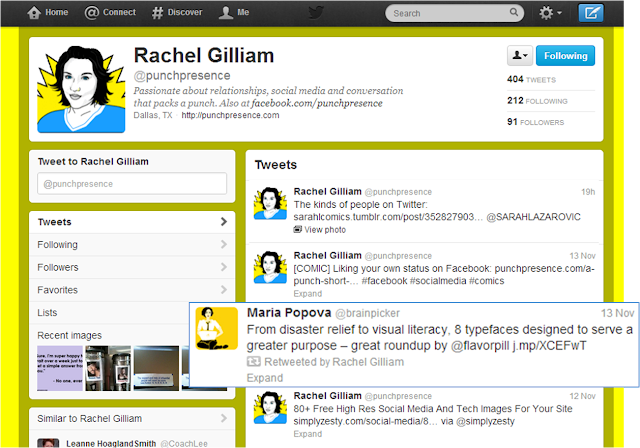Image resolution: width=640 pixels, height=448 pixels.
Task: Open the @simplyzesty mention
Action: tap(485, 421)
